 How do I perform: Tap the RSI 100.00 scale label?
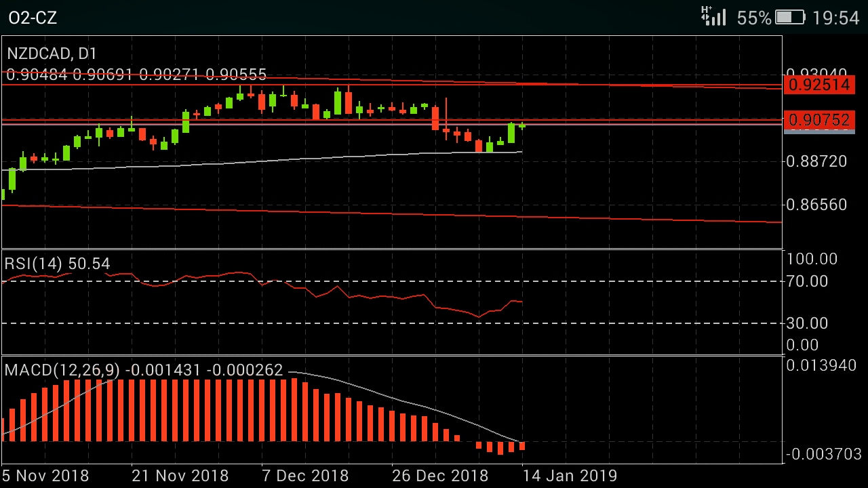coord(812,259)
